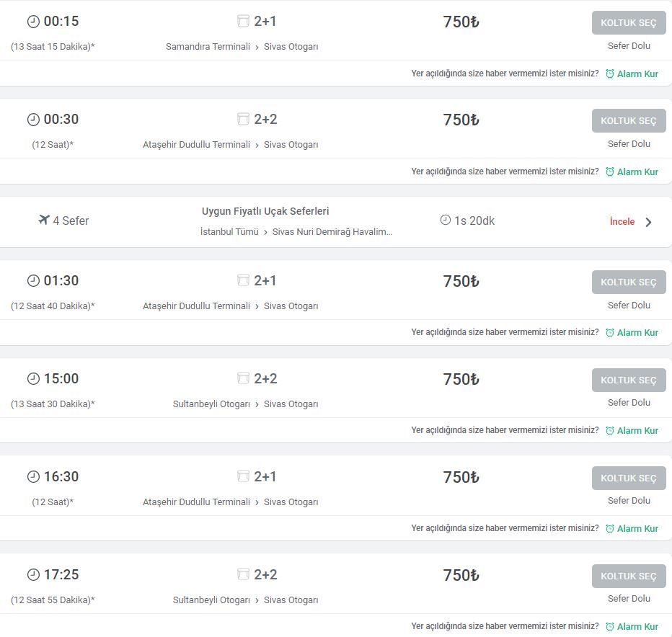Click alarm clock icon on 01:30 trip
The image size is (672, 637).
click(610, 332)
